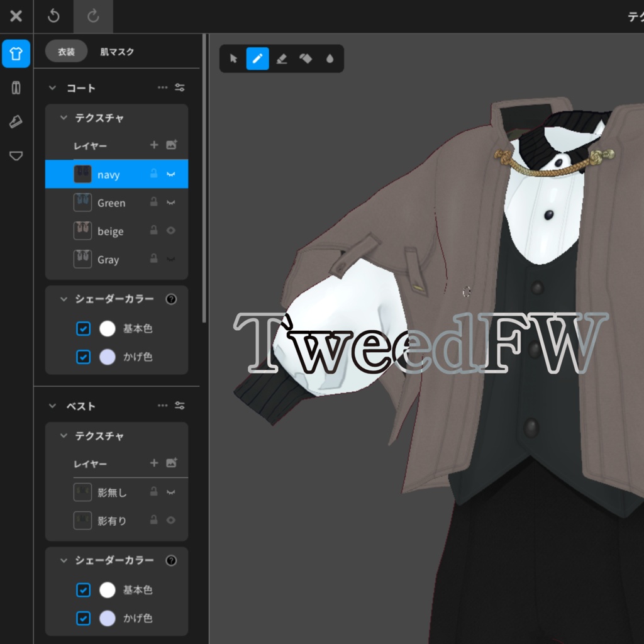Toggle lock on Gray layer
The height and width of the screenshot is (644, 644).
coord(153,258)
